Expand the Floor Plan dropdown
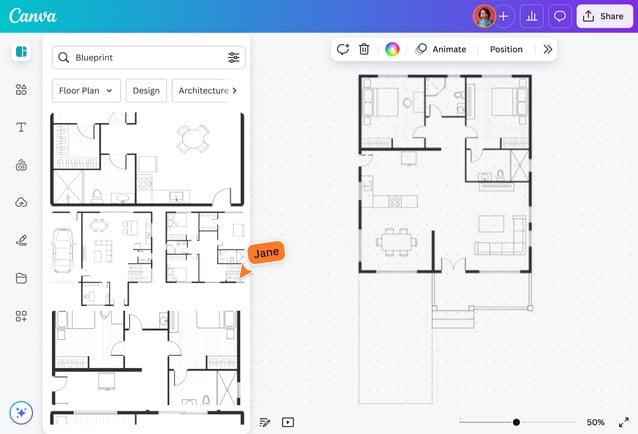 [86, 91]
